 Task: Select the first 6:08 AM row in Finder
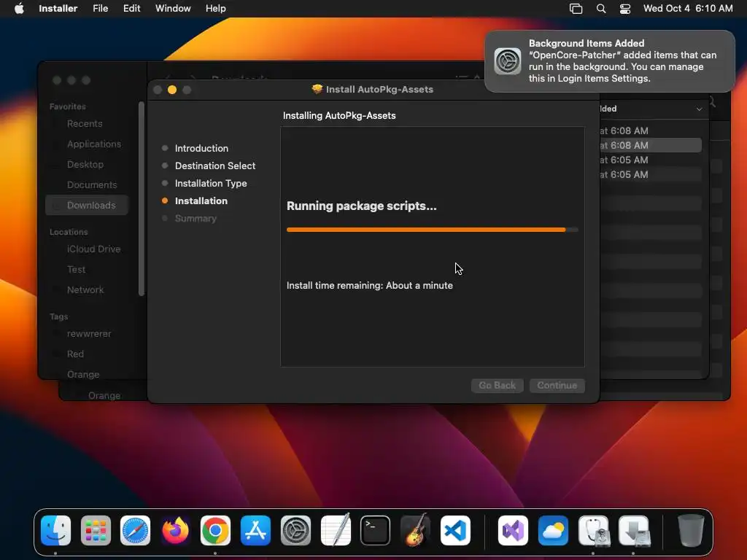(650, 131)
